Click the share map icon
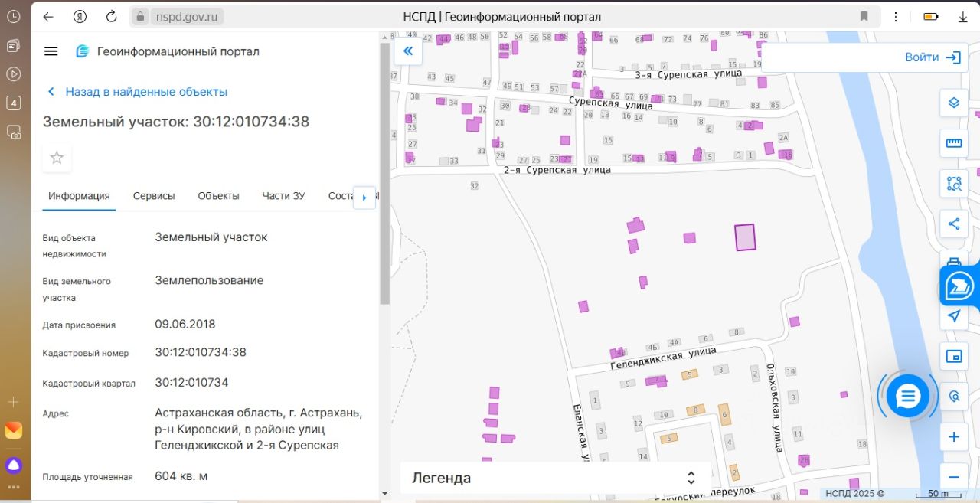This screenshot has width=980, height=503. (954, 224)
